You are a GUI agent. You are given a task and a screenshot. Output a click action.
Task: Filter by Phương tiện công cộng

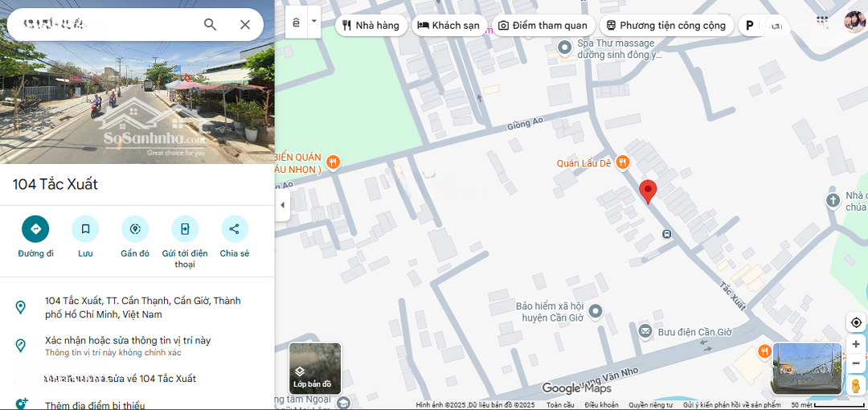click(665, 26)
